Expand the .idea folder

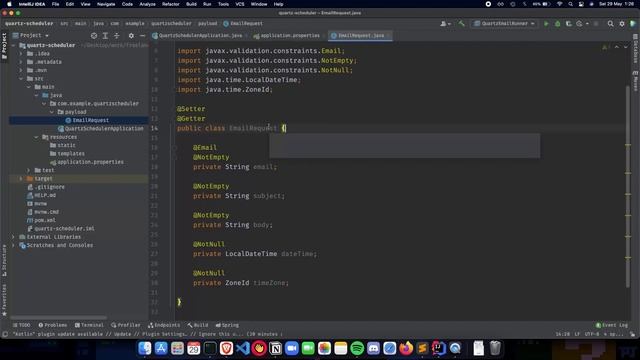[x=21, y=53]
